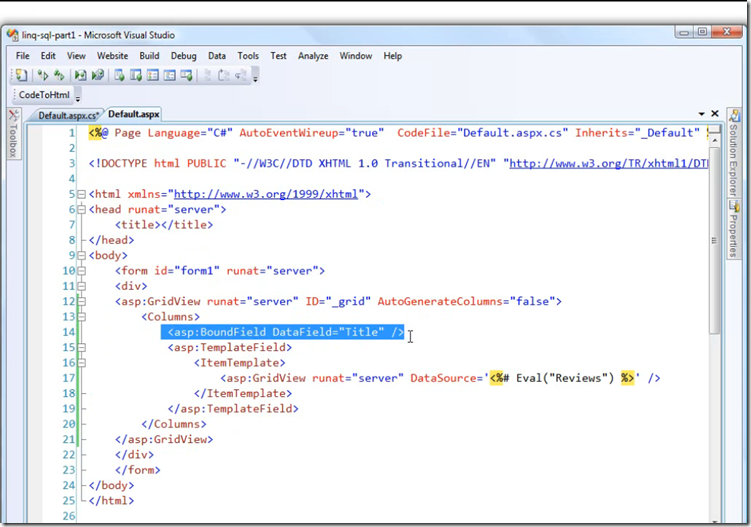Open the Build menu
751x527 pixels.
[x=149, y=56]
